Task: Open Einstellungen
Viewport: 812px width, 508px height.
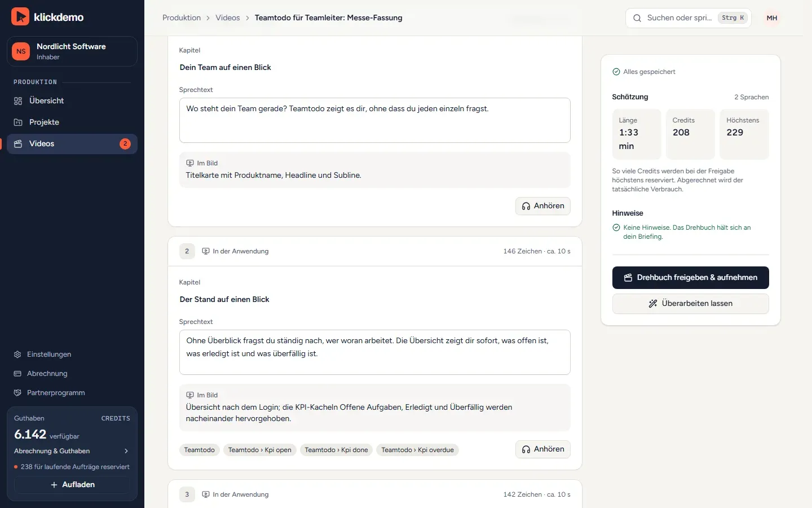Action: click(x=72, y=354)
